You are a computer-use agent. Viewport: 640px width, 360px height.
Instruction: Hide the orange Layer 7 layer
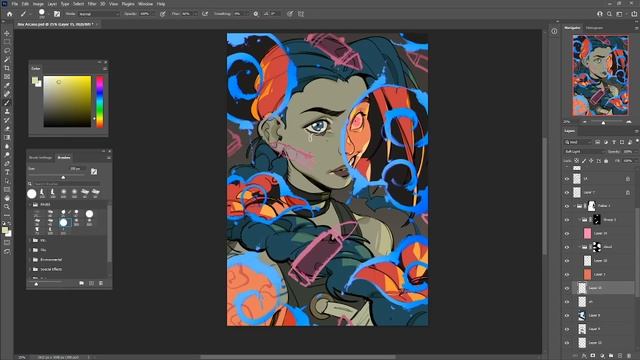567,274
